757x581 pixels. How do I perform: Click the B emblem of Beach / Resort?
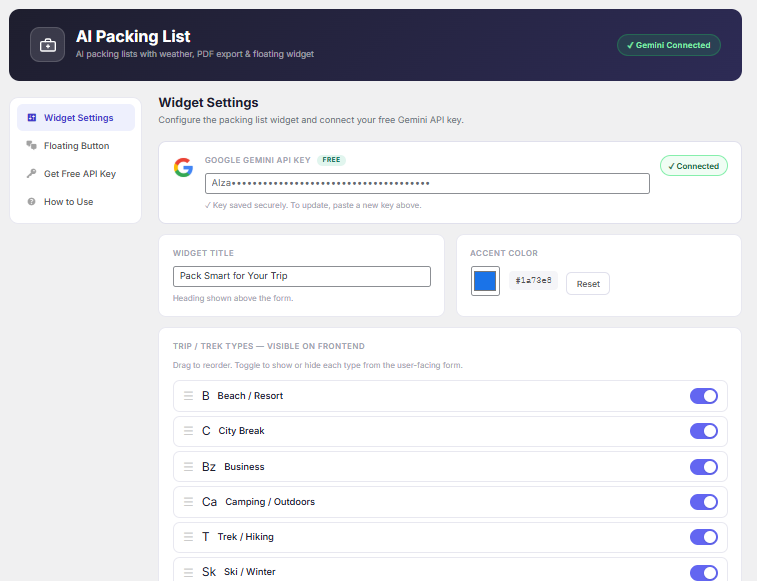pos(206,396)
